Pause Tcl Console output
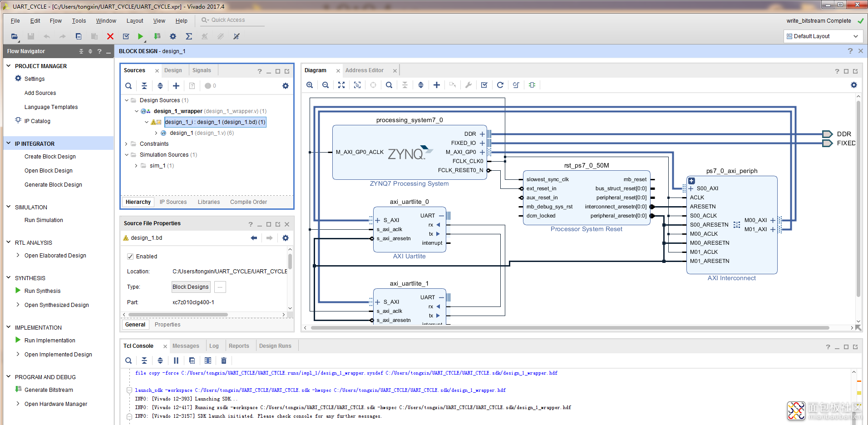Image resolution: width=868 pixels, height=425 pixels. point(176,361)
